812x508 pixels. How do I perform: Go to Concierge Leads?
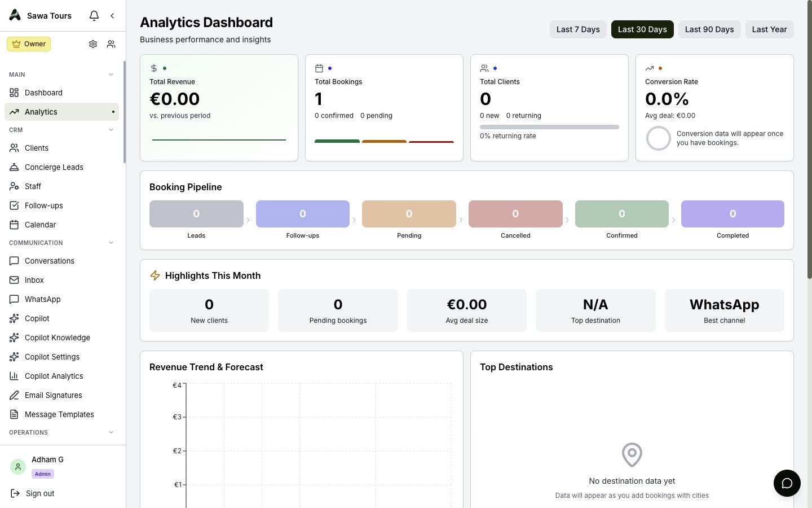(61, 167)
